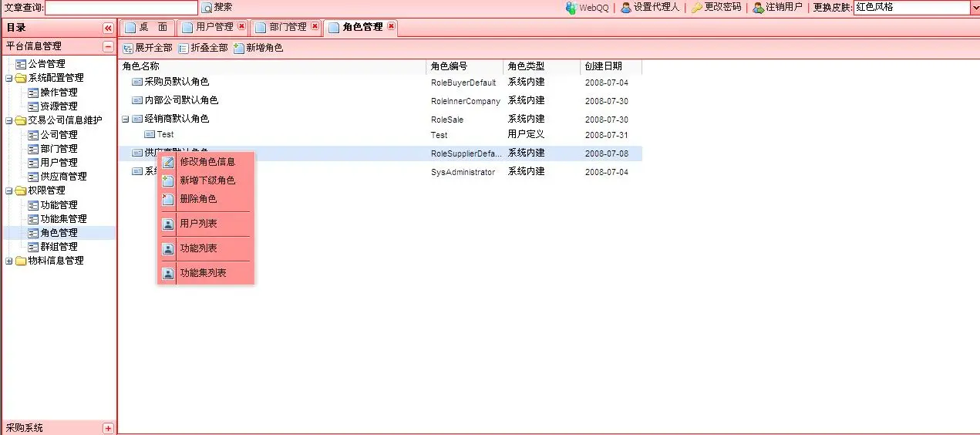
Task: Click the 折叠全部 toolbar icon
Action: pyautogui.click(x=184, y=48)
